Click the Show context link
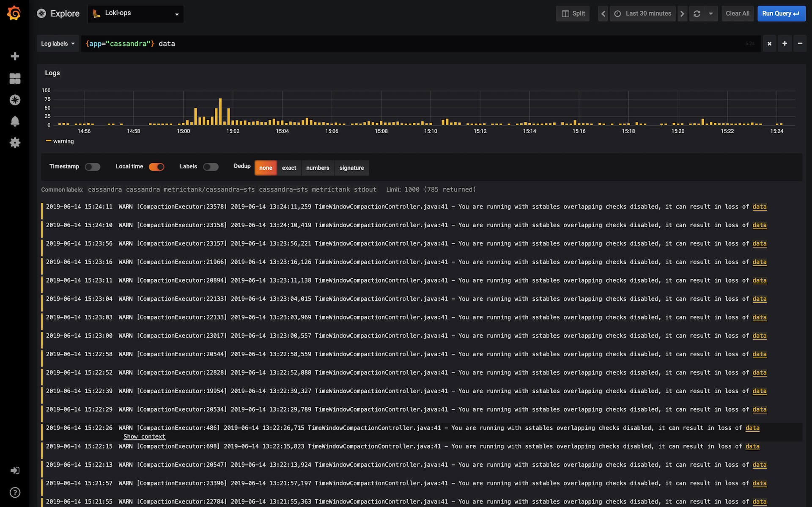Image resolution: width=812 pixels, height=507 pixels. coord(144,437)
